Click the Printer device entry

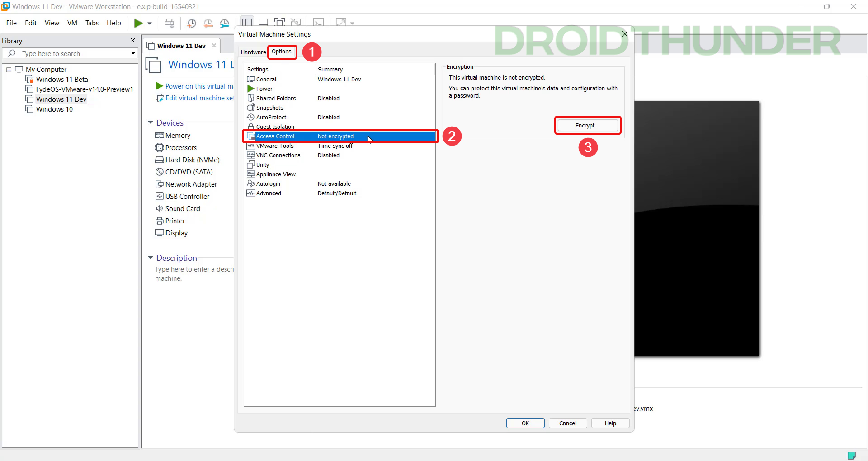pyautogui.click(x=175, y=221)
